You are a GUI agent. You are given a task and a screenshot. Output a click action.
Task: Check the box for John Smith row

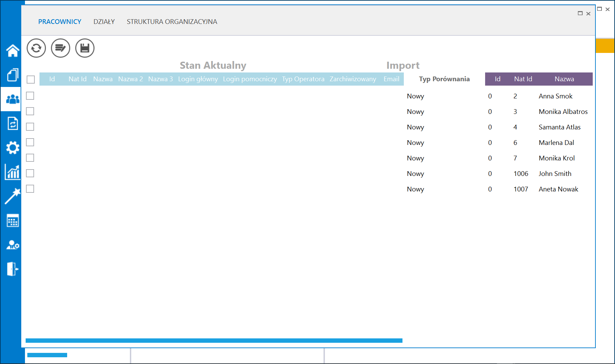pyautogui.click(x=30, y=173)
